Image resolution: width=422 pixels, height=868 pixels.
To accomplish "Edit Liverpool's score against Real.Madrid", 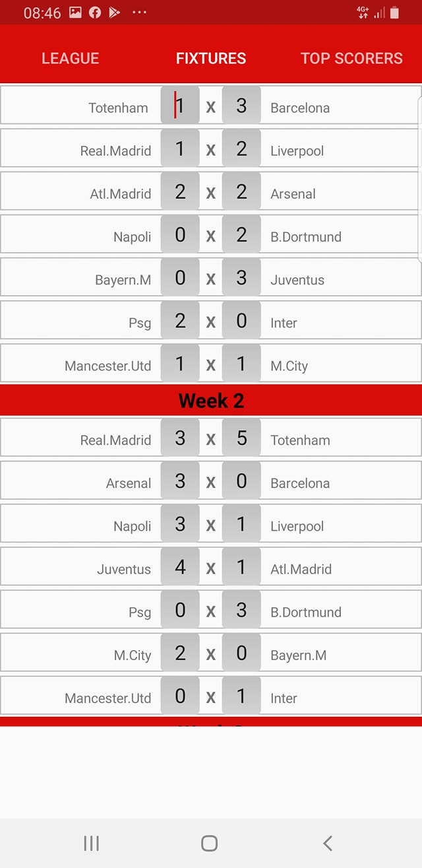I will 241,149.
